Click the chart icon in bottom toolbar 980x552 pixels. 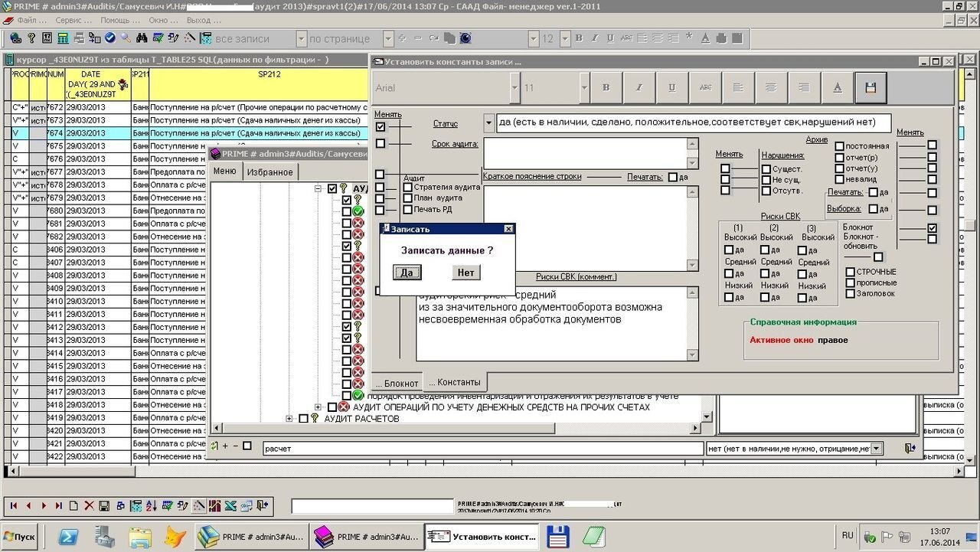click(x=215, y=505)
